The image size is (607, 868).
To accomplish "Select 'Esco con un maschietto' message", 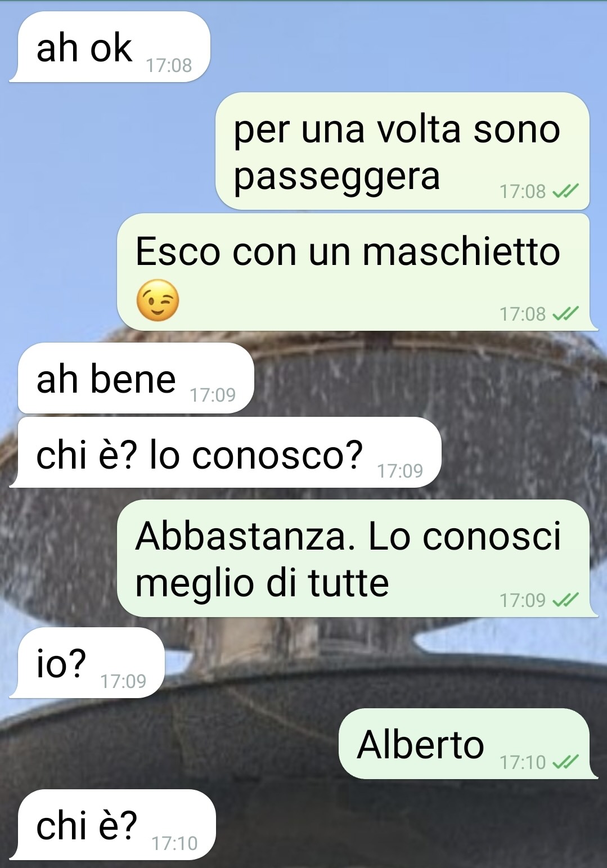I will (357, 272).
